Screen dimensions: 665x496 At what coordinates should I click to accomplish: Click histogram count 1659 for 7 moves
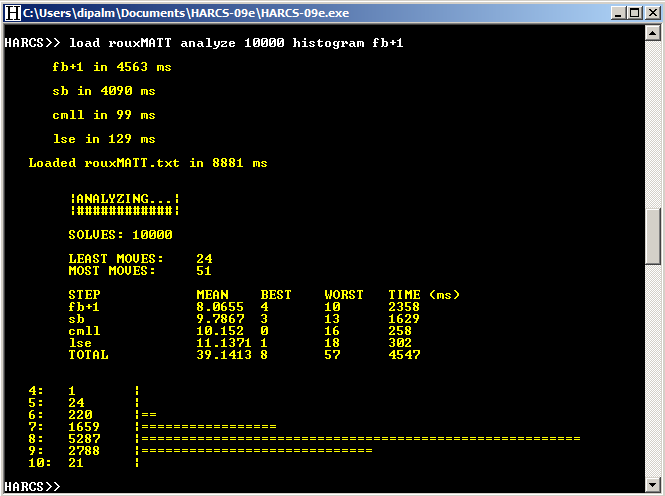point(84,426)
